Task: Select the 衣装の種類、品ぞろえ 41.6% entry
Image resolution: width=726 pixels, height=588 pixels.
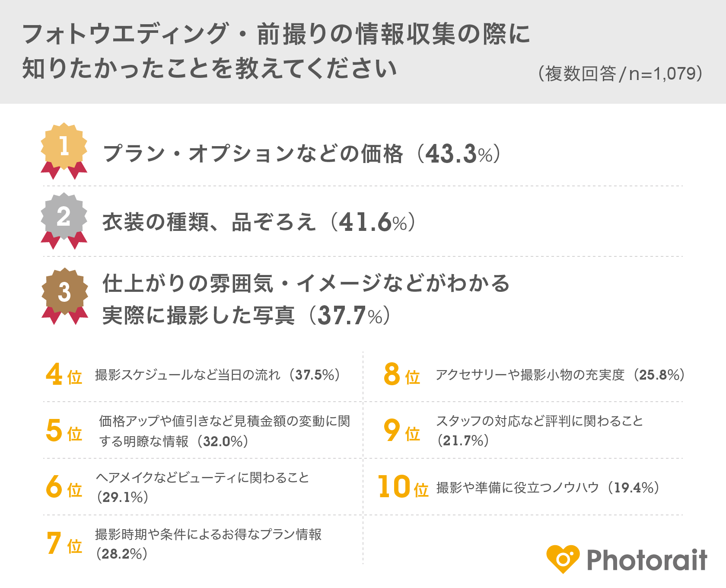Action: click(x=258, y=222)
